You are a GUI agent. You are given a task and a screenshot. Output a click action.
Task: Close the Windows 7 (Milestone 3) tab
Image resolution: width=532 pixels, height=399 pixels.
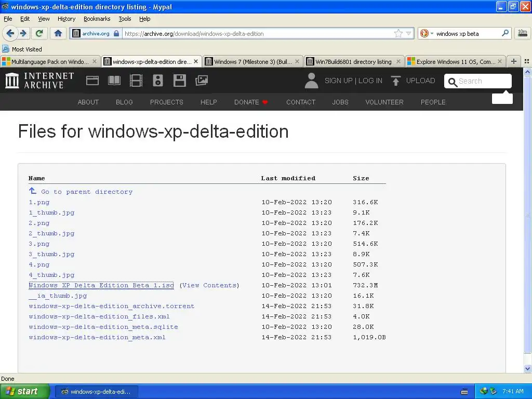point(297,61)
